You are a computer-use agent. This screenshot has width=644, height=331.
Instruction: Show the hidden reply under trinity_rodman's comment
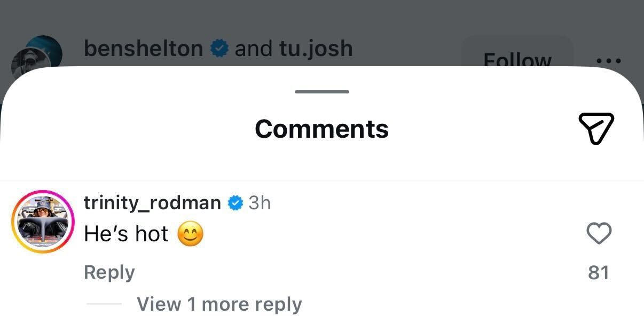click(219, 304)
